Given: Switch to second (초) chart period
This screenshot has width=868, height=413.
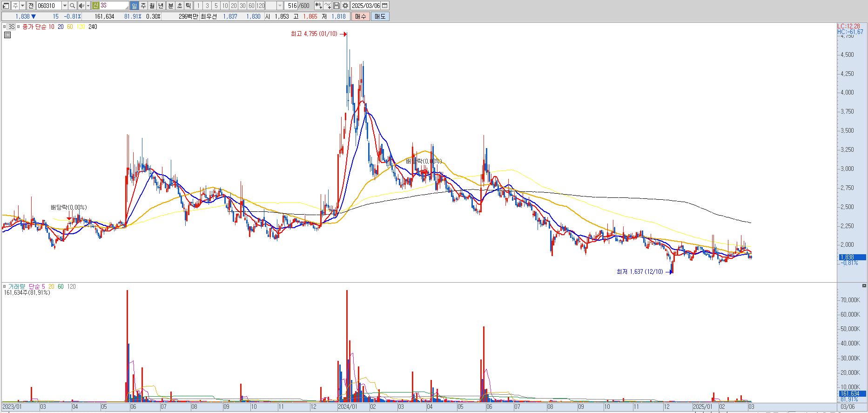Looking at the screenshot, I should tap(179, 6).
